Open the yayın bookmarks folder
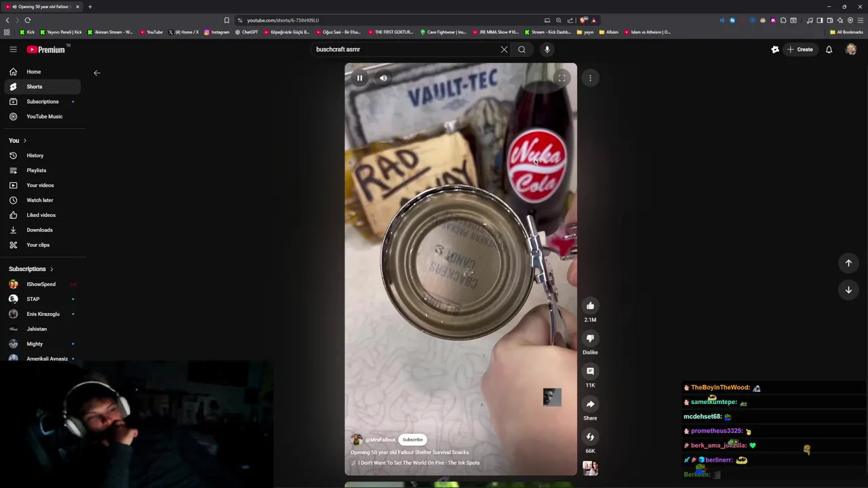This screenshot has height=488, width=868. 585,32
